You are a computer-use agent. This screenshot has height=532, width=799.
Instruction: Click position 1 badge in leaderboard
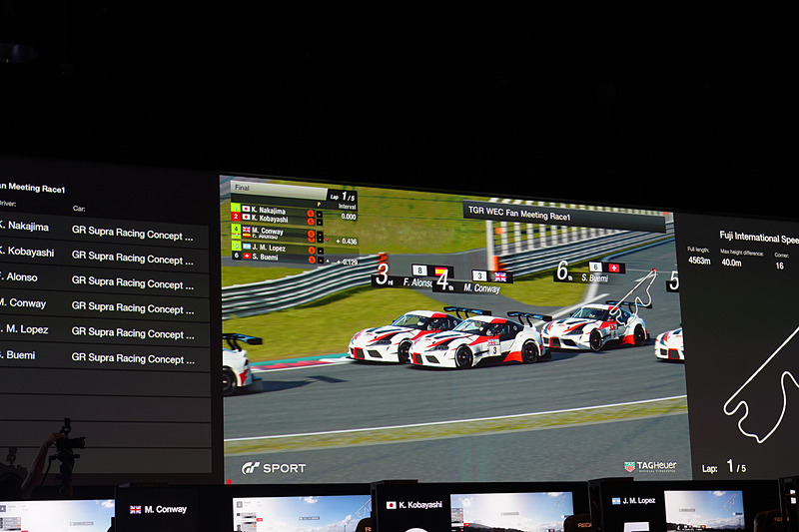[235, 208]
